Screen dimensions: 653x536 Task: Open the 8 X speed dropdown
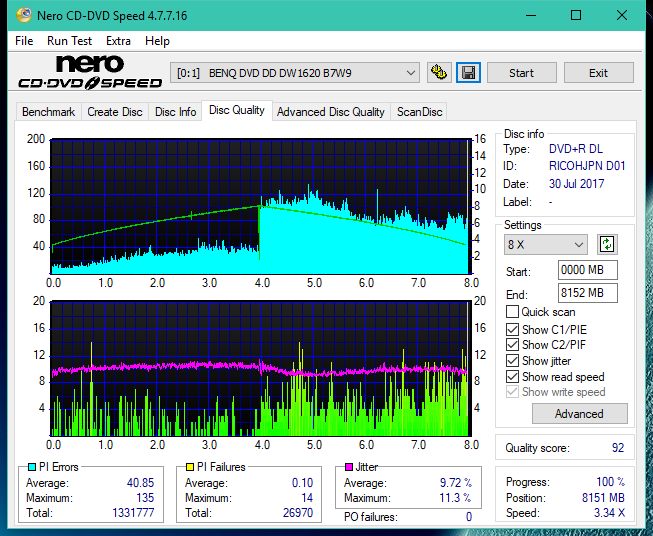546,244
